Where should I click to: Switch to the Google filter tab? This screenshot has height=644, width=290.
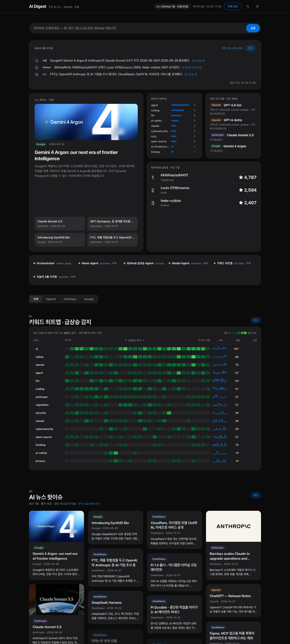pyautogui.click(x=89, y=299)
